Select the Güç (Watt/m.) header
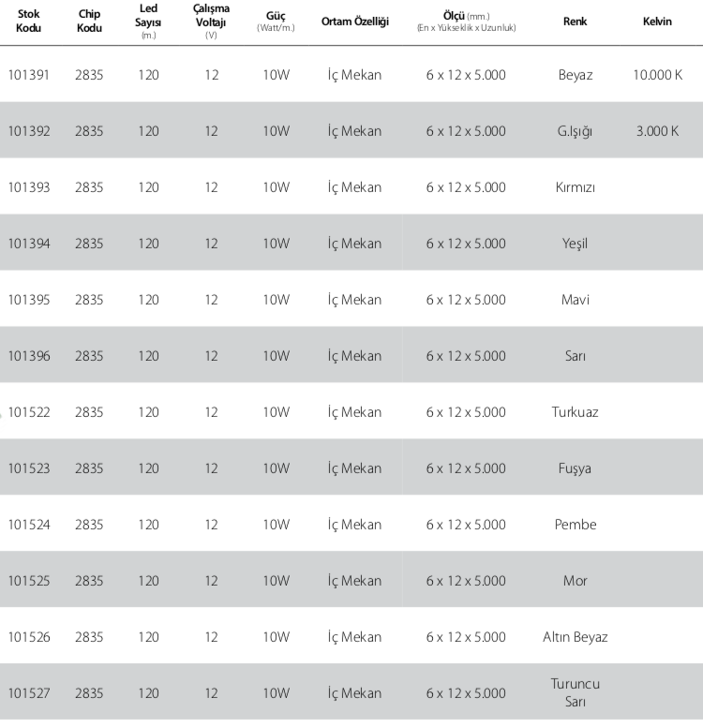The width and height of the screenshot is (703, 728). [x=276, y=22]
